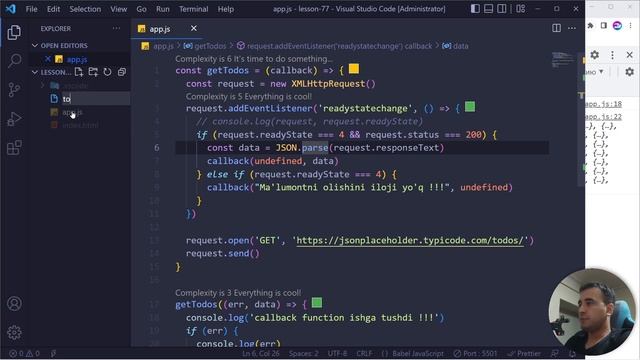Image resolution: width=640 pixels, height=360 pixels.
Task: Click UTF-8 encoding in status bar
Action: point(337,353)
